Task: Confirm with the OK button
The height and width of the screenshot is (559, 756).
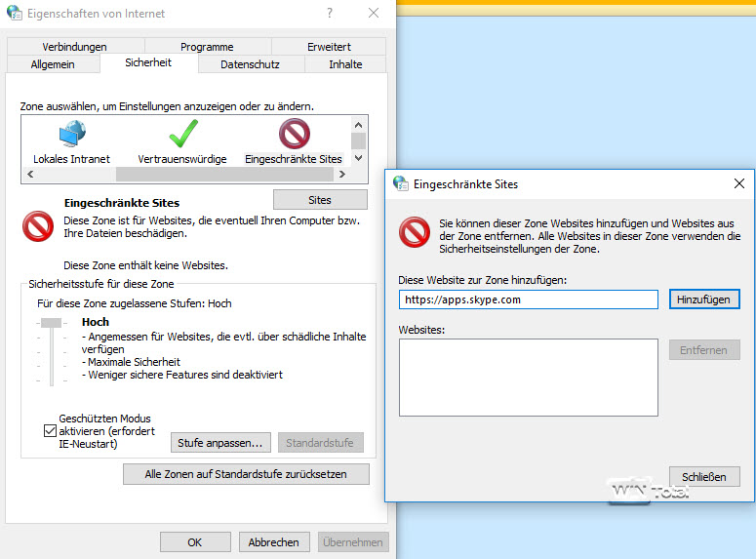Action: [195, 542]
